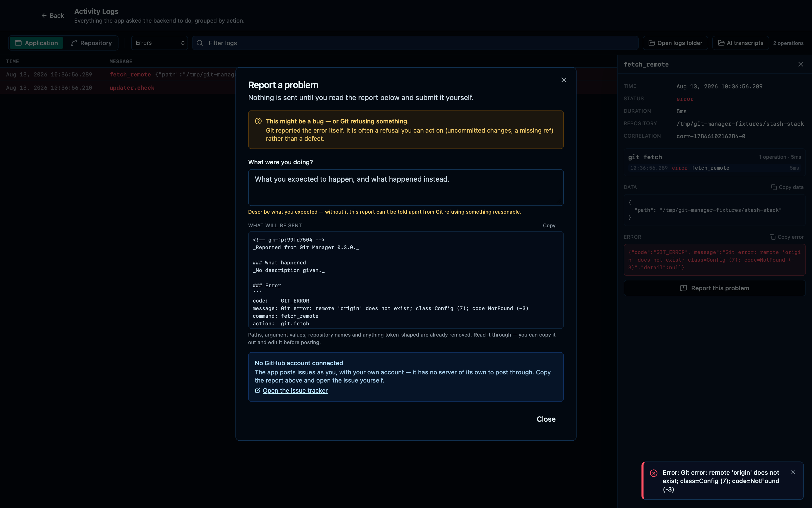Click the git fetch operation group header
812x508 pixels.
(x=714, y=157)
